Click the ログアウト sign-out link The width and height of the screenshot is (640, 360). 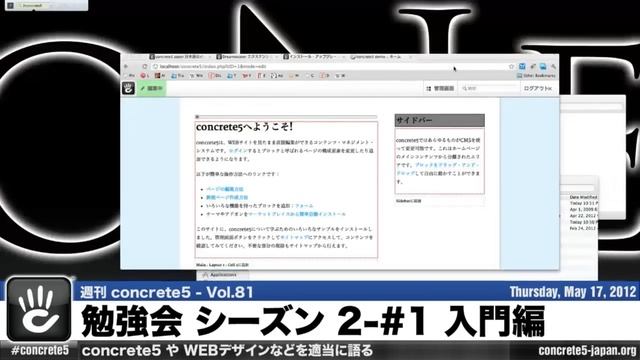click(x=538, y=88)
